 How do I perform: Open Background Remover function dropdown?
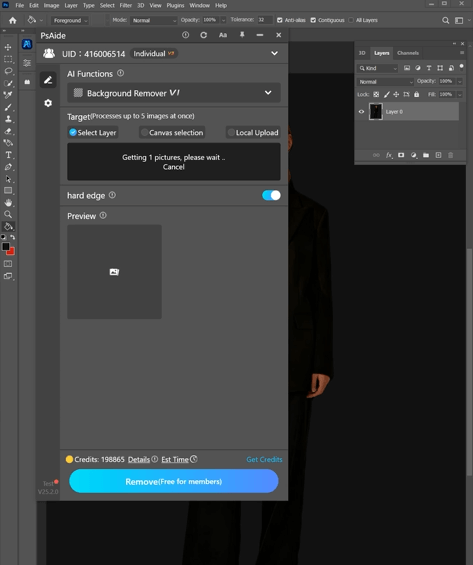174,93
